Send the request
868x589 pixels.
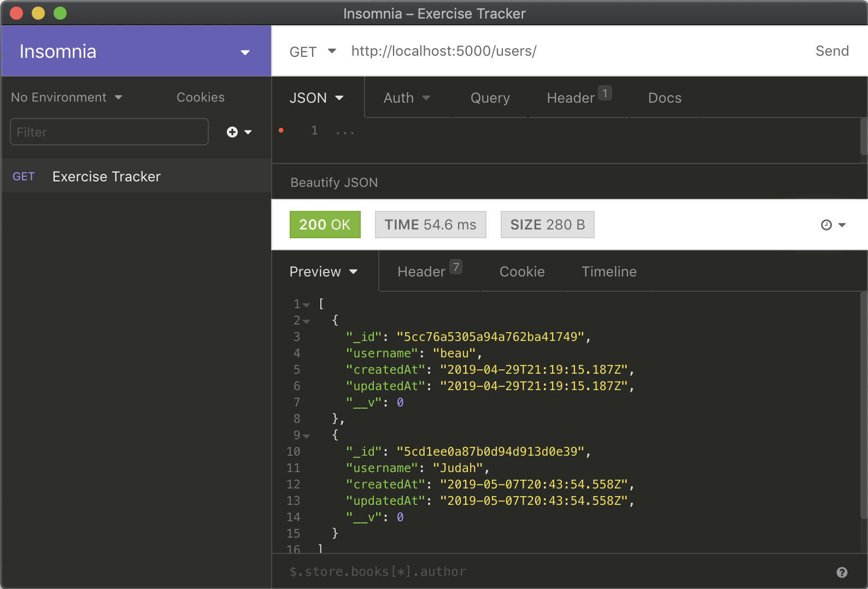point(832,51)
